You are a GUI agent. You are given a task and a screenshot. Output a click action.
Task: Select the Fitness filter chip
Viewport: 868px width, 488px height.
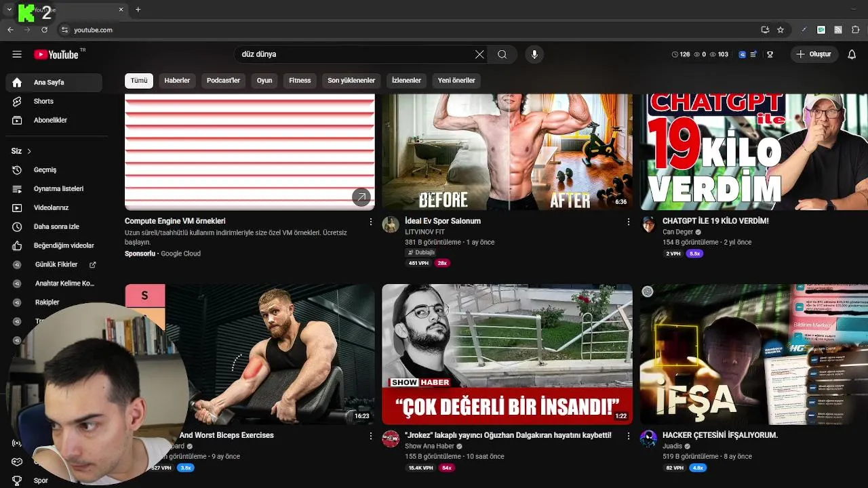300,81
